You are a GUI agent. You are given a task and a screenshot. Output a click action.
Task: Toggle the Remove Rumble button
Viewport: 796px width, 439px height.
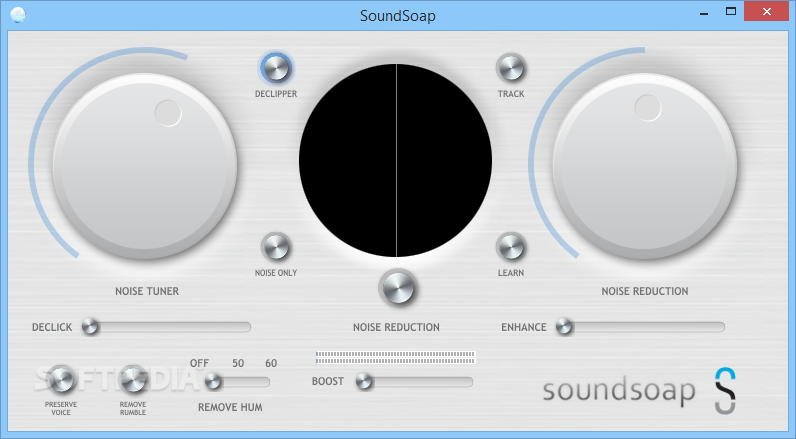(133, 380)
